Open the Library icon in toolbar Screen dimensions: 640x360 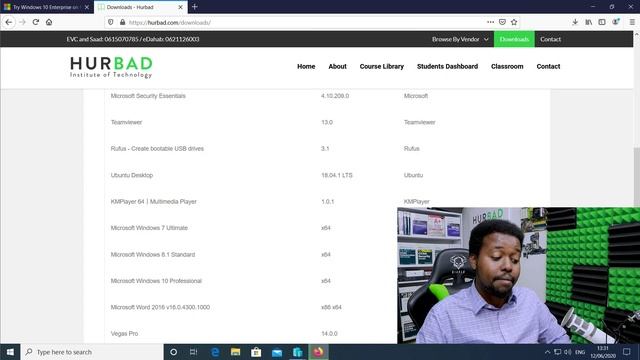tap(589, 22)
